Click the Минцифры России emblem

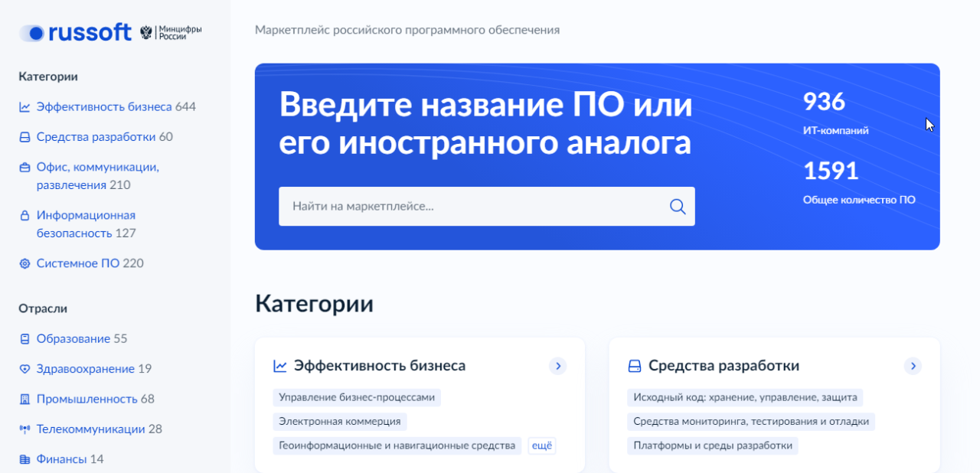[x=171, y=32]
